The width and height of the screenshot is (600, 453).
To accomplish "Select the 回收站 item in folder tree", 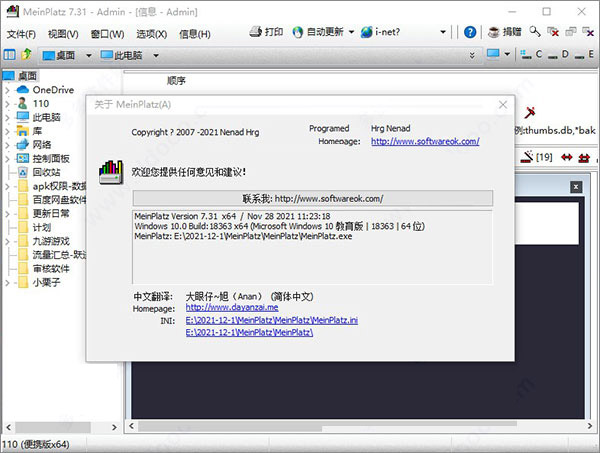I will pyautogui.click(x=46, y=172).
